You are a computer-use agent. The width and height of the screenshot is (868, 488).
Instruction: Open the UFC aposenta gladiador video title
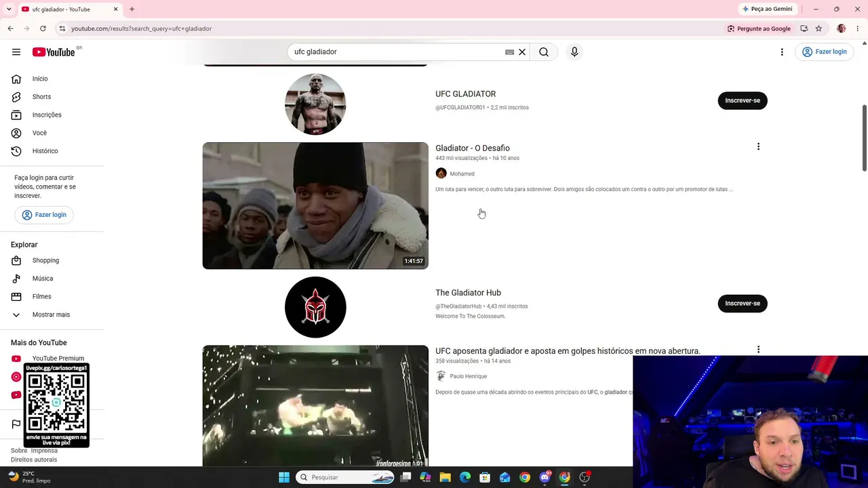tap(568, 351)
